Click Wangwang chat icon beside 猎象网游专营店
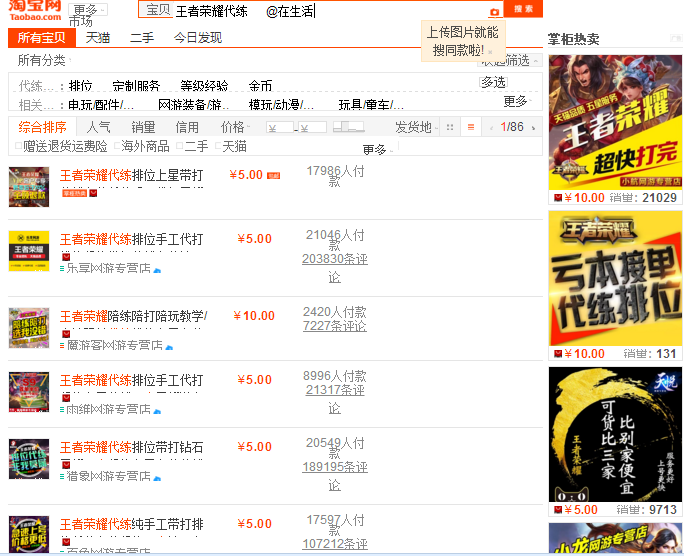 tap(157, 478)
